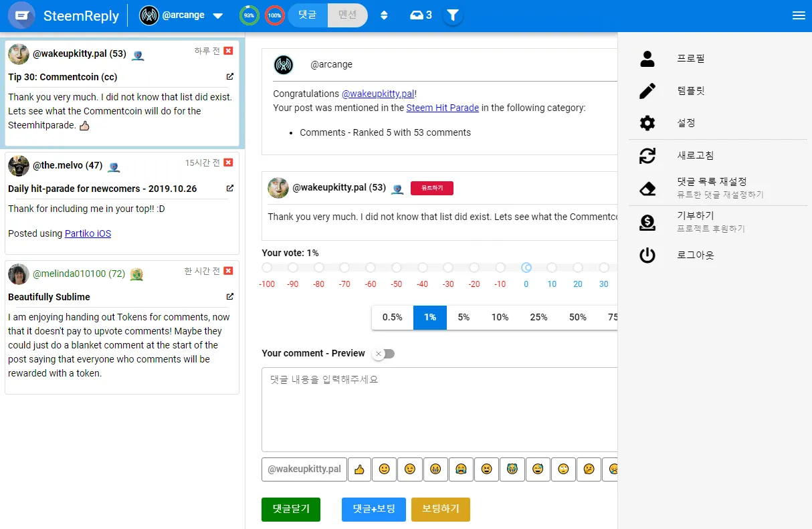Set vote slider to the 20 stop

578,268
